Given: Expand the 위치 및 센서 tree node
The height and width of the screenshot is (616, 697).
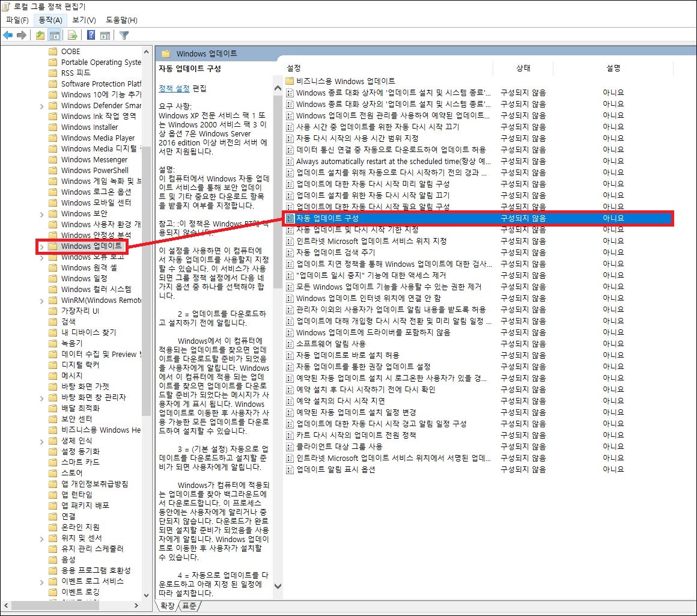Looking at the screenshot, I should 42,538.
